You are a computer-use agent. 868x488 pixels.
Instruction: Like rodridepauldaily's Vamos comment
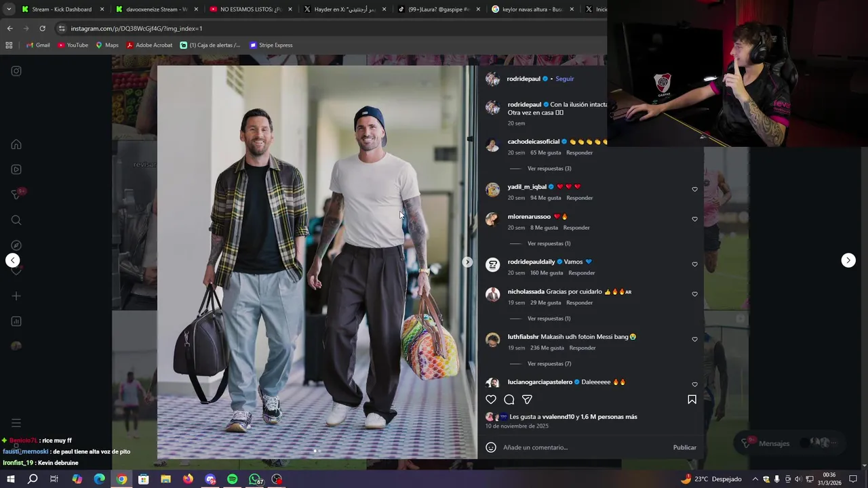pos(694,264)
